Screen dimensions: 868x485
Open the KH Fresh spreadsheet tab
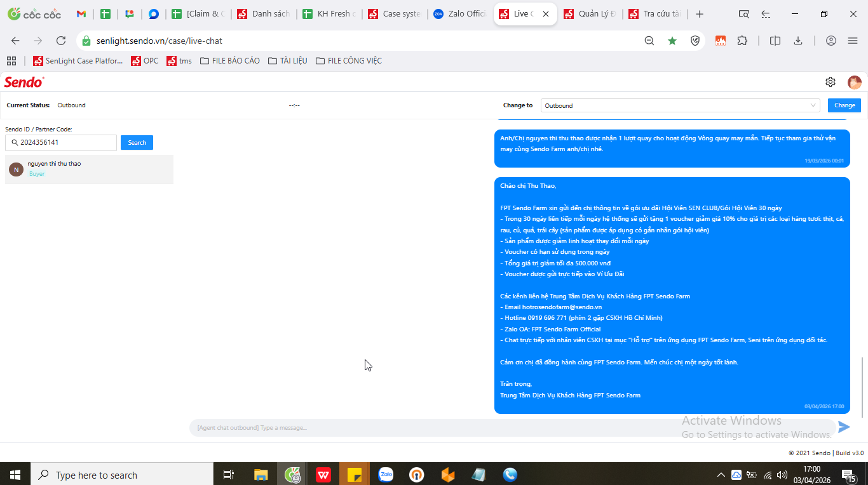coord(329,14)
